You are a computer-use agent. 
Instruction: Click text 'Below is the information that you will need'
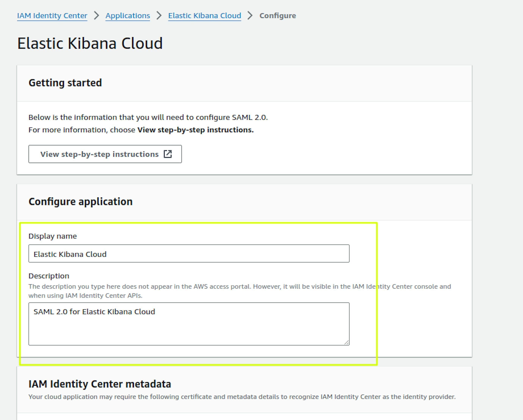pos(148,117)
